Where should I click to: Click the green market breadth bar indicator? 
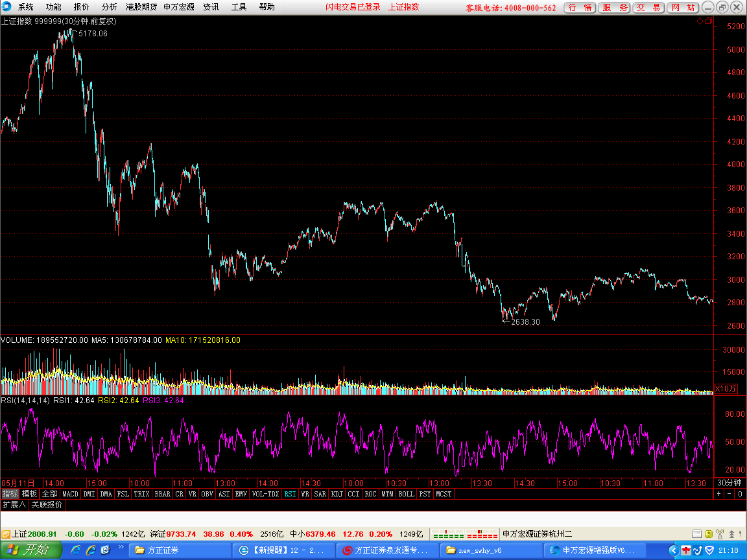[x=448, y=534]
